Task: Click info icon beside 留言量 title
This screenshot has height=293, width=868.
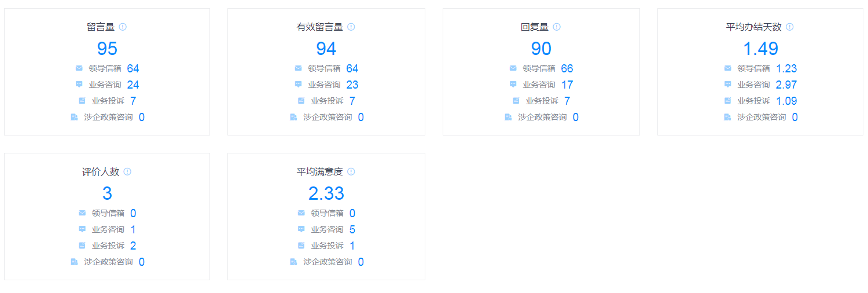Action: coord(123,27)
